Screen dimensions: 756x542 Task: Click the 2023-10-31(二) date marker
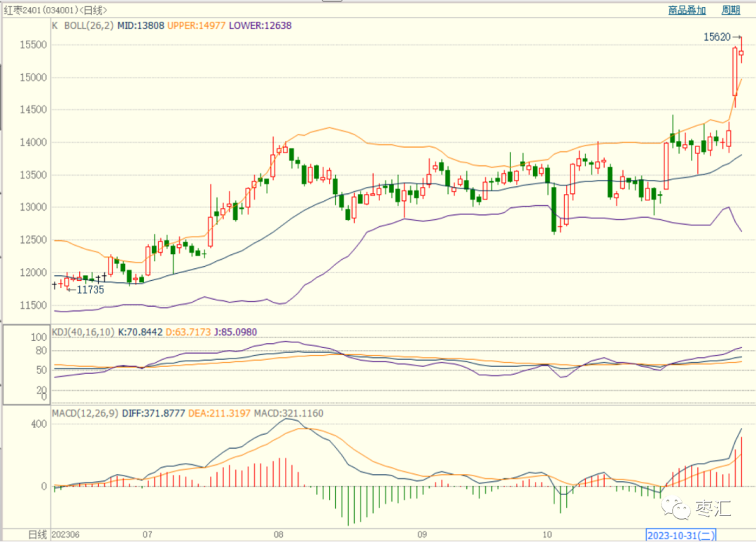681,535
